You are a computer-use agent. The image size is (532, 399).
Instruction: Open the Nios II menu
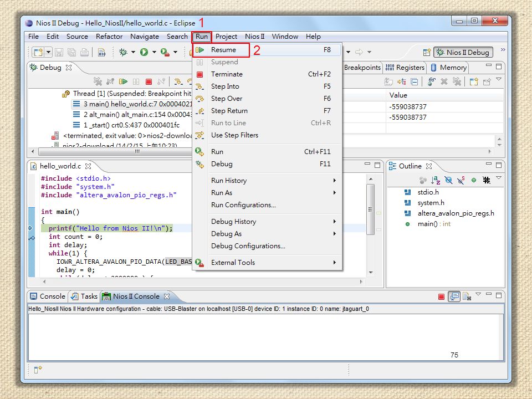254,37
